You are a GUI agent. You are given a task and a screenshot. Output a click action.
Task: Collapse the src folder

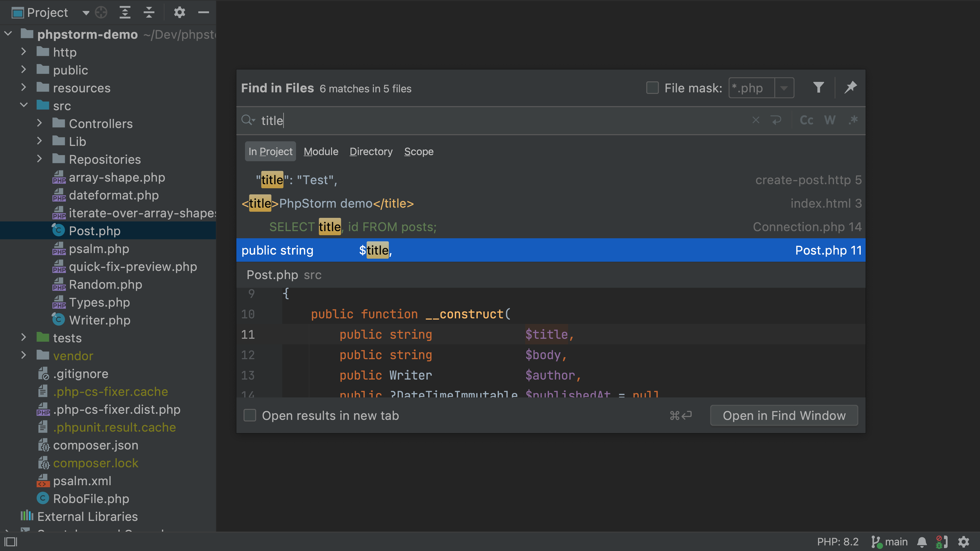click(x=23, y=105)
